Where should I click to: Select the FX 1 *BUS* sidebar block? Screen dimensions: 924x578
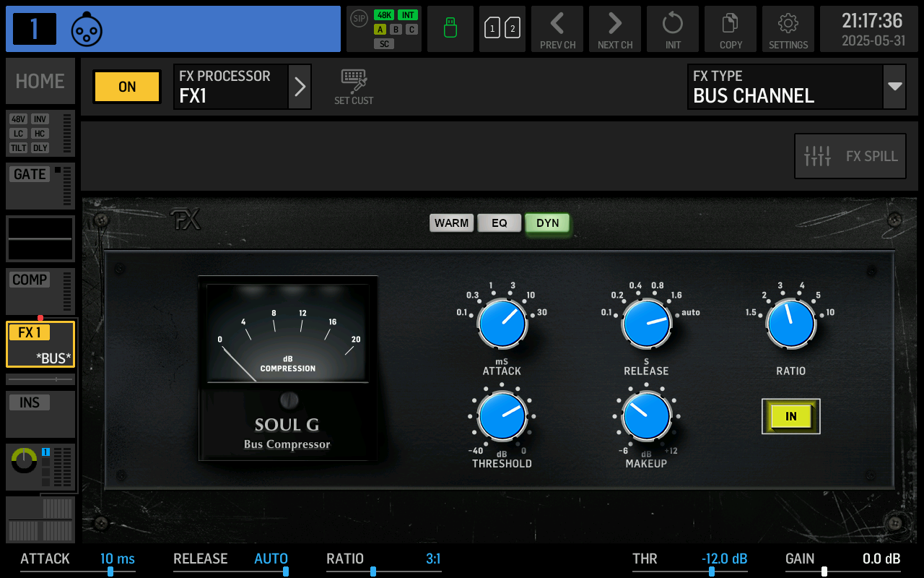pos(40,345)
